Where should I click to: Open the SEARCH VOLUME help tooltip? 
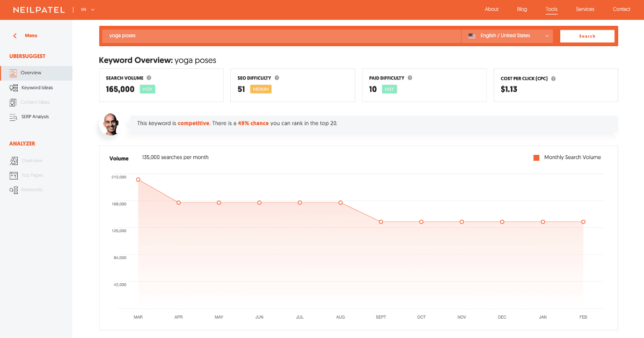click(x=148, y=78)
